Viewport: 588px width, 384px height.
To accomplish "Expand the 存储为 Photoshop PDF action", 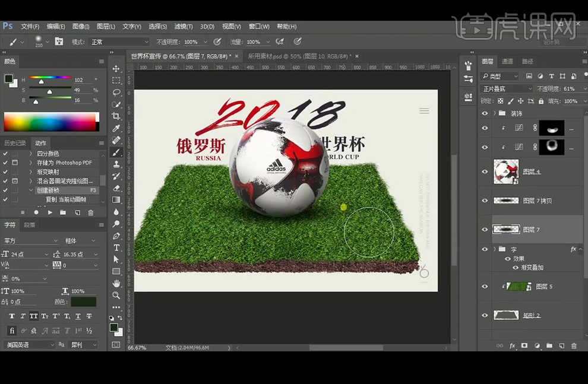I will coord(31,163).
